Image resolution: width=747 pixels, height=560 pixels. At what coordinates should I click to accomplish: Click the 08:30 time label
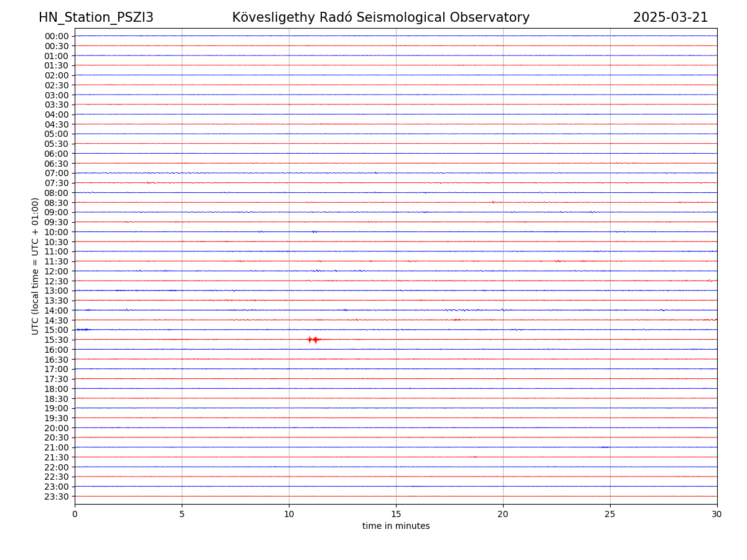[x=56, y=203]
